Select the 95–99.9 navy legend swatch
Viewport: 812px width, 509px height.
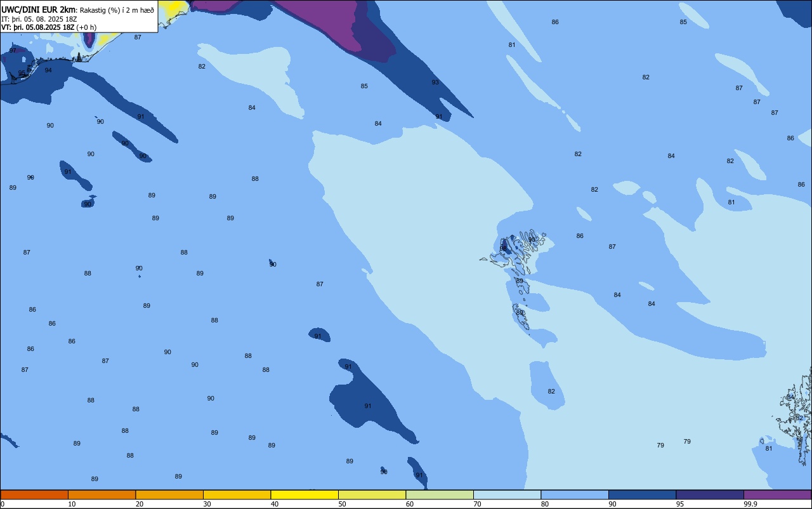pos(710,494)
